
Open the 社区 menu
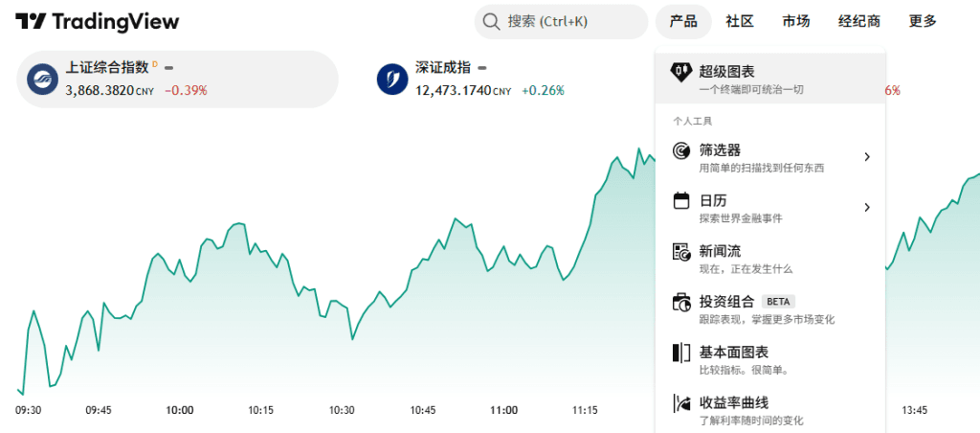740,21
